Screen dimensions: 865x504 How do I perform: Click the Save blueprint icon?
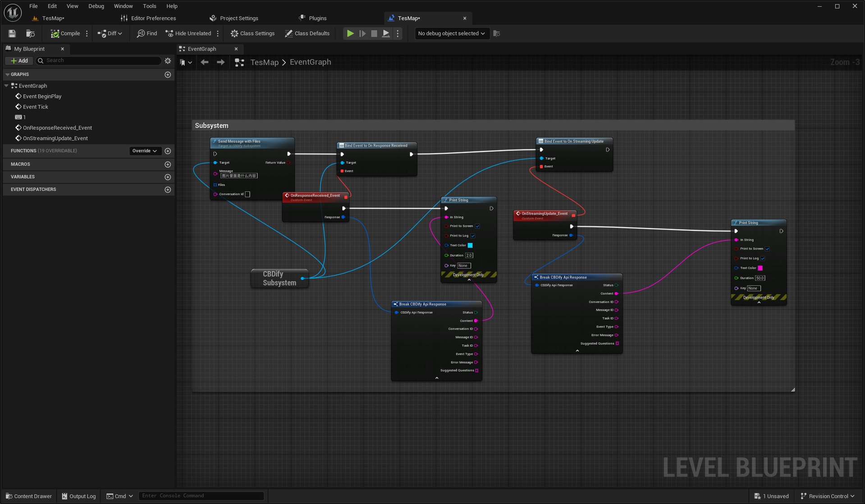coord(12,33)
